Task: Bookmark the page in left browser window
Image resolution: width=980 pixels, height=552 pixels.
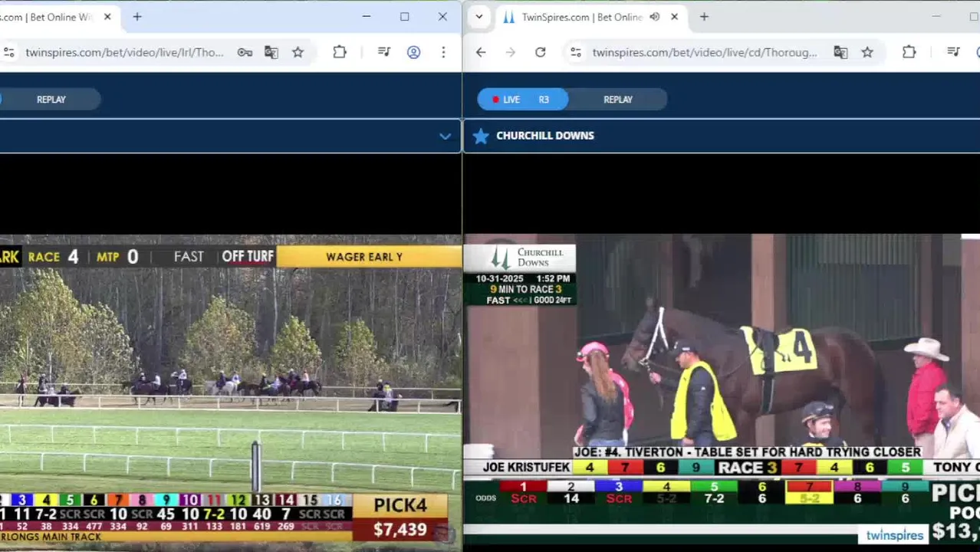Action: [x=298, y=52]
